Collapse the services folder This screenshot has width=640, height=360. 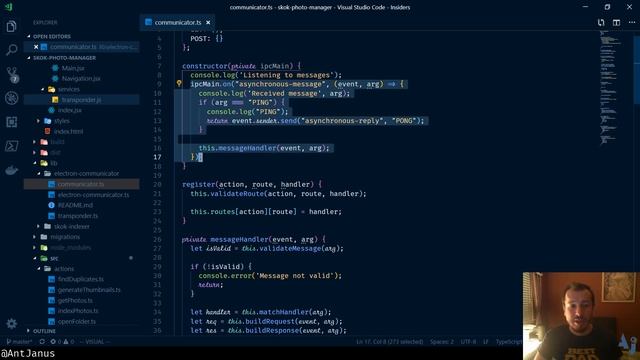[x=69, y=89]
